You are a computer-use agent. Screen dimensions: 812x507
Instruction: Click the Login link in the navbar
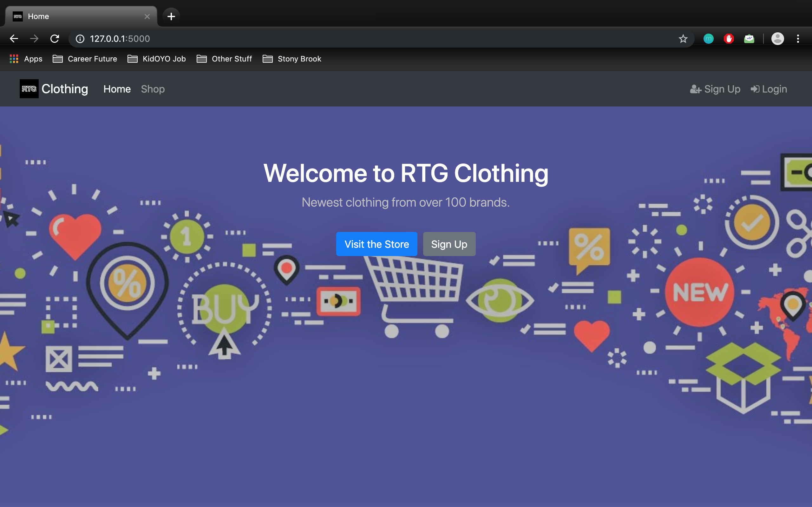coord(769,89)
